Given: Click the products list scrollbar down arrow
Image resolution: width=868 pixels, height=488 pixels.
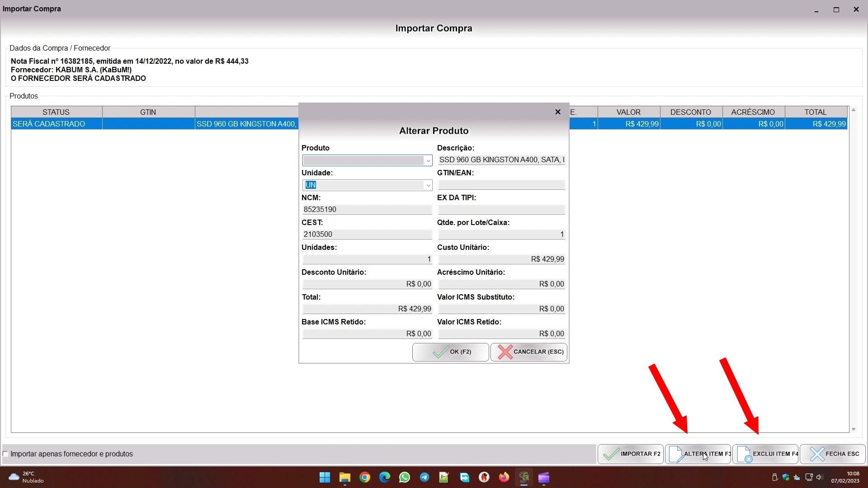Looking at the screenshot, I should 854,429.
